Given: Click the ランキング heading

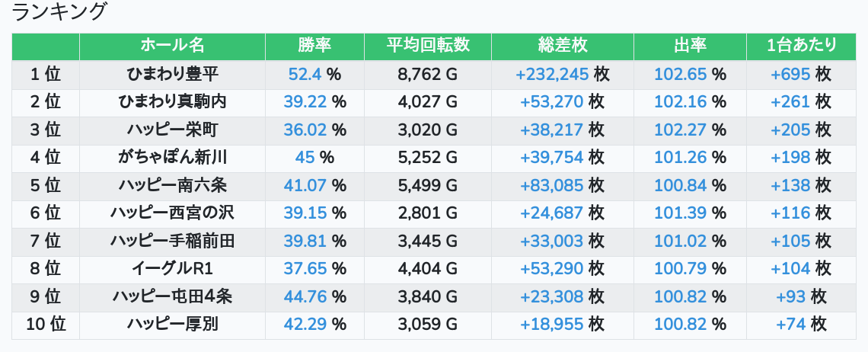Looking at the screenshot, I should pos(60,11).
